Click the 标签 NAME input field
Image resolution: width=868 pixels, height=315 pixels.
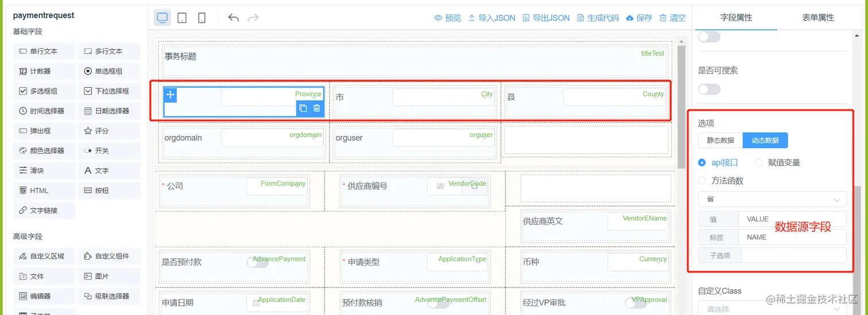793,237
